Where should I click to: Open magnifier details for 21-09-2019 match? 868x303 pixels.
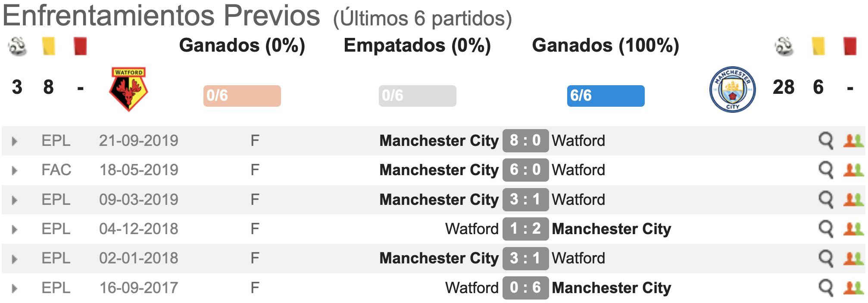click(x=826, y=141)
